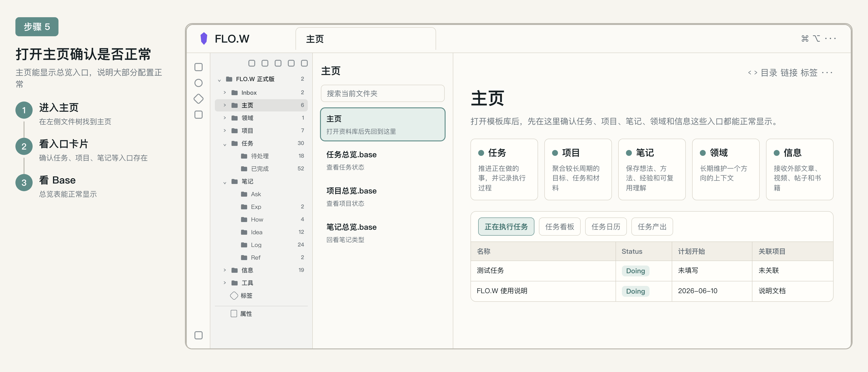Screen dimensions: 868x372
Task: Click the 搜索当前文件夹 search field
Action: coord(383,93)
